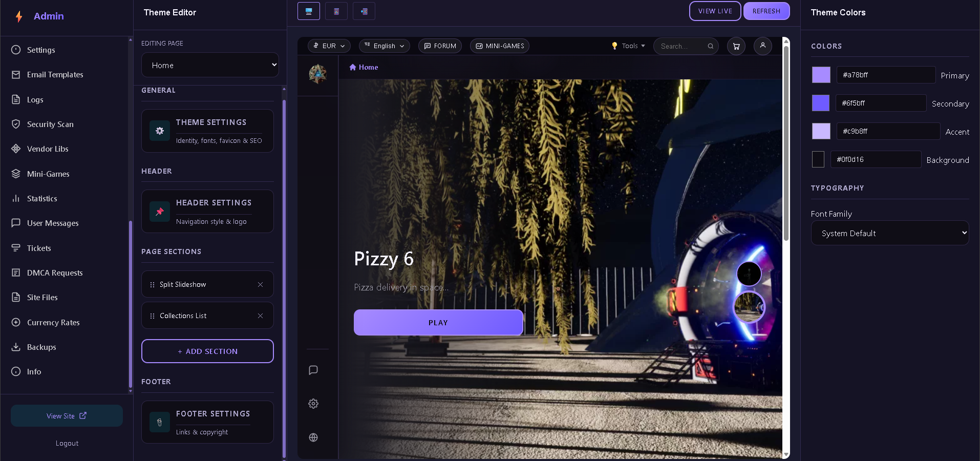Open Theme Settings gear card
Screen dimensions: 980x461
point(207,131)
